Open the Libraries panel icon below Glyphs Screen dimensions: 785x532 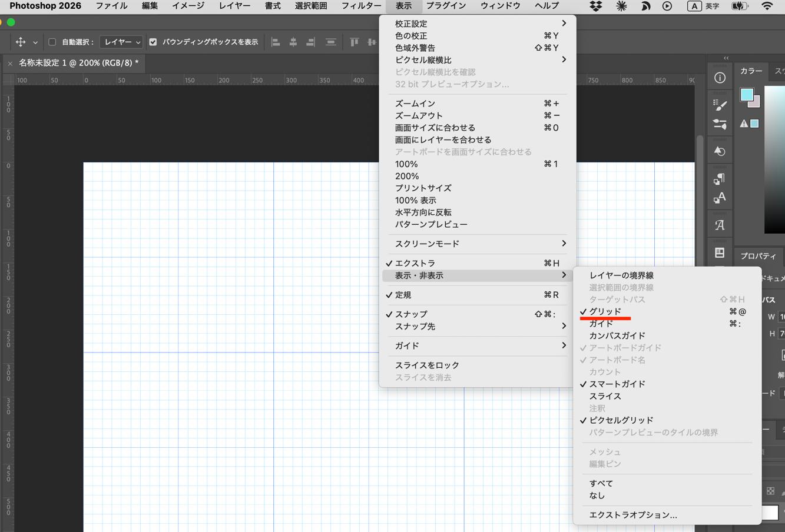720,252
